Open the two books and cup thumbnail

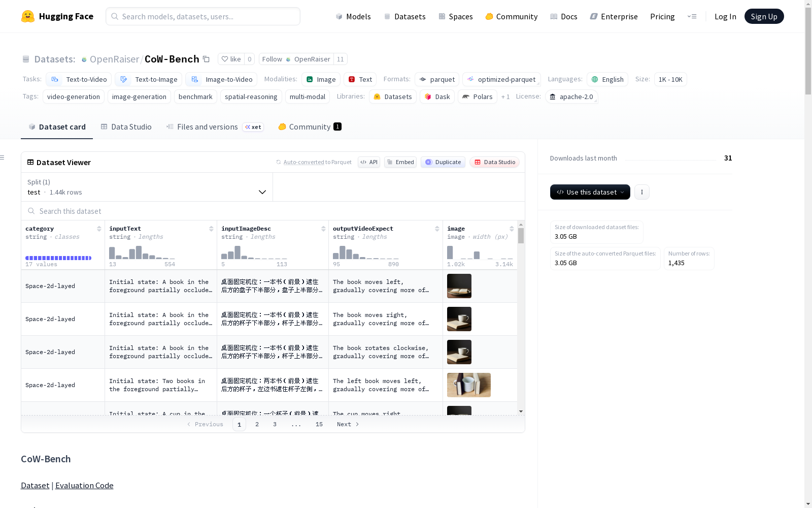(x=469, y=385)
